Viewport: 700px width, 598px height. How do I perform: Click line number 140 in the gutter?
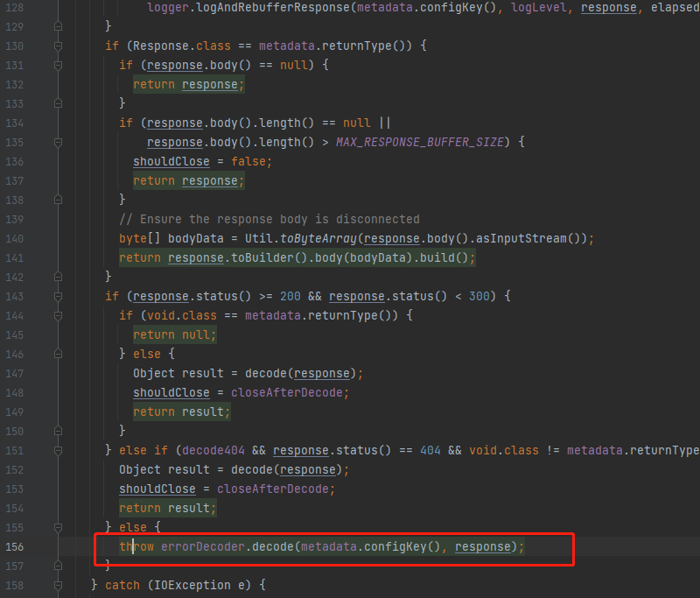[x=14, y=238]
